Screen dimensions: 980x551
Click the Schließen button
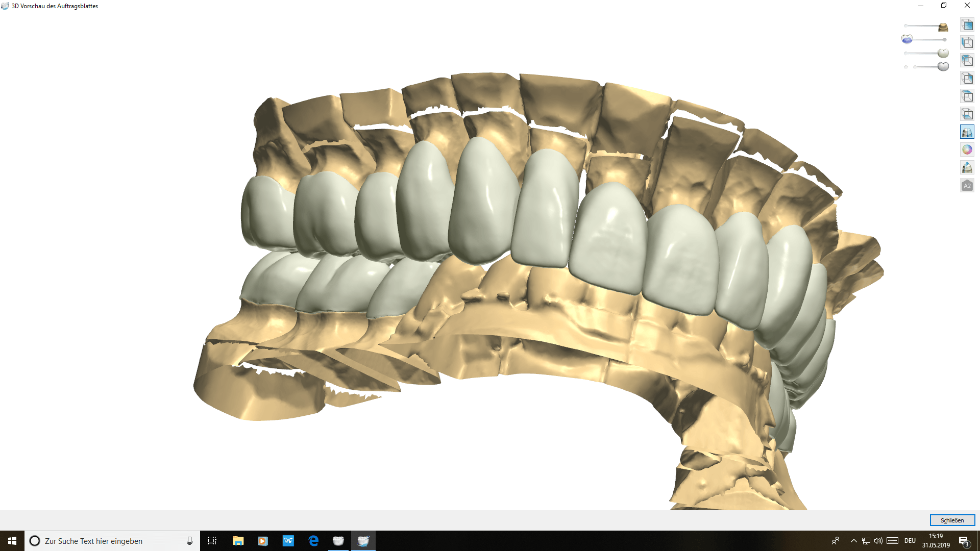click(x=952, y=520)
